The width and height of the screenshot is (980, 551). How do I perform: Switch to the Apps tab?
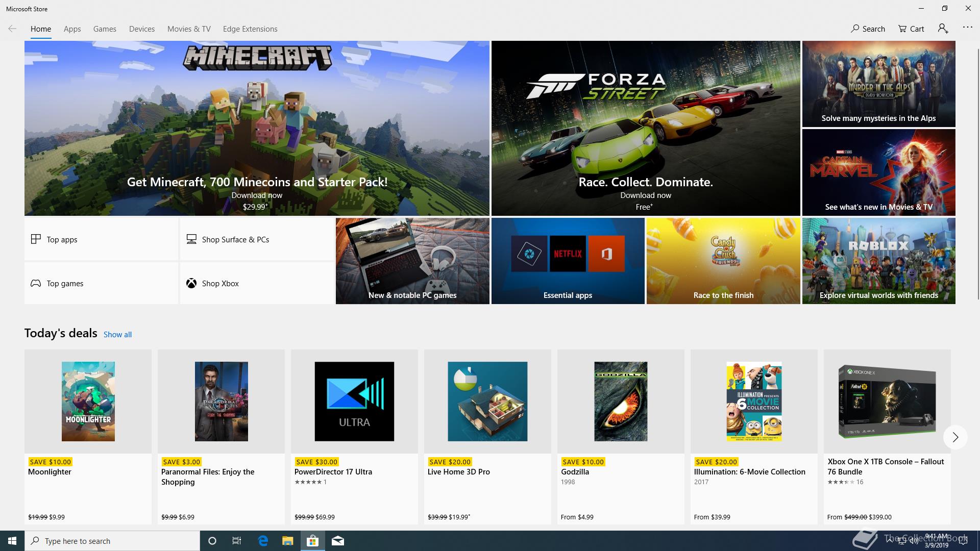[72, 29]
